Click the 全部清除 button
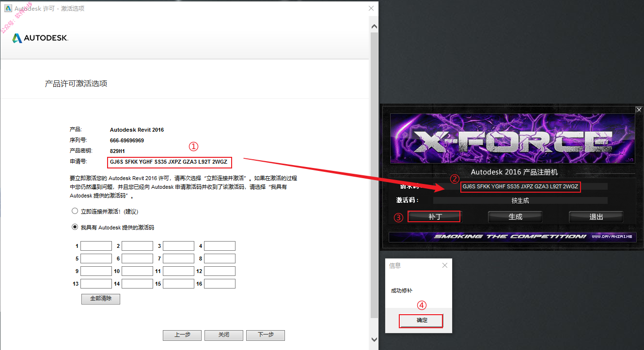 [101, 299]
